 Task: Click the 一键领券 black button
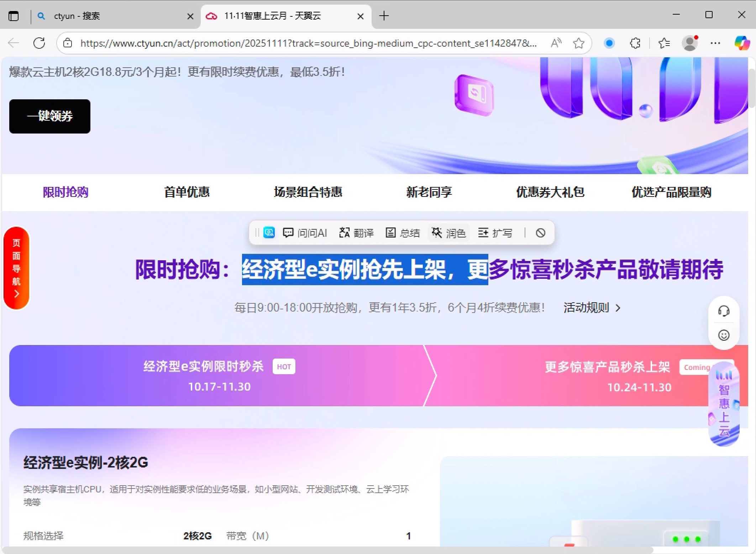[50, 116]
